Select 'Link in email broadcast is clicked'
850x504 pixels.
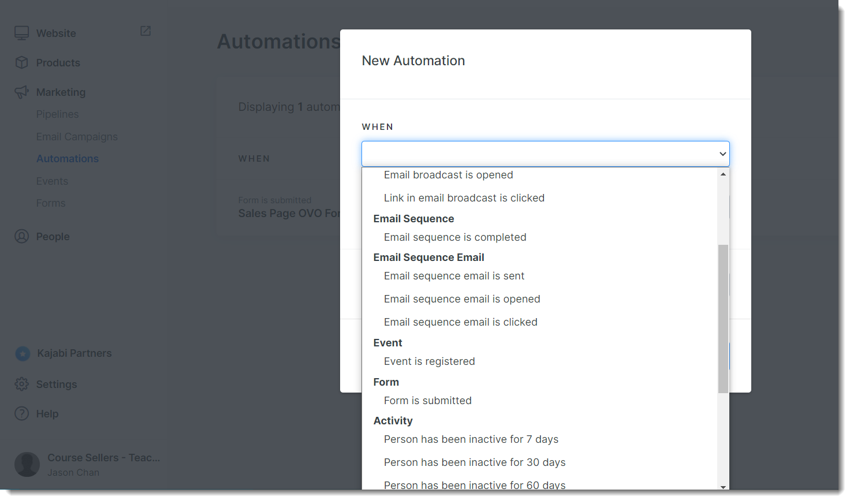[x=464, y=198]
